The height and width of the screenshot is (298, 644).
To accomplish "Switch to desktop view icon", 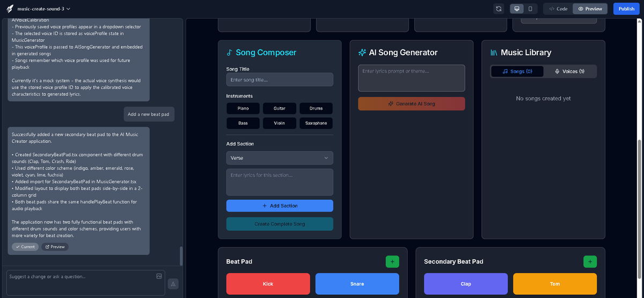I will point(516,9).
